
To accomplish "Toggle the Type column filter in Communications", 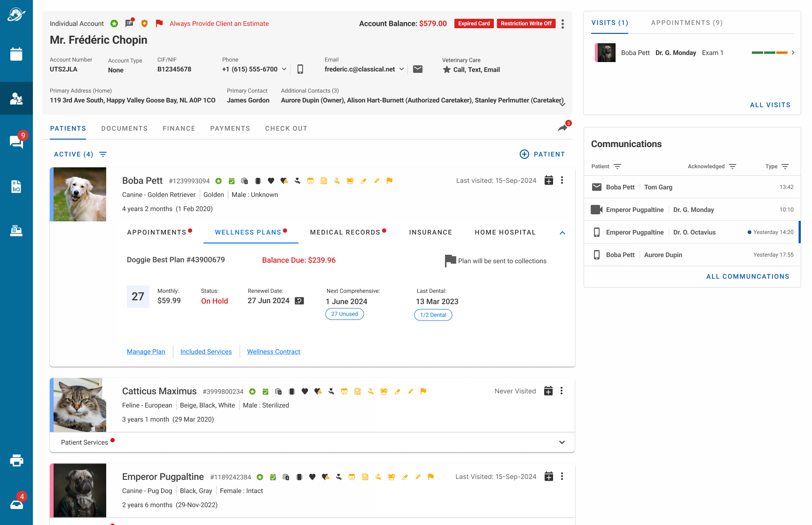I will point(785,166).
